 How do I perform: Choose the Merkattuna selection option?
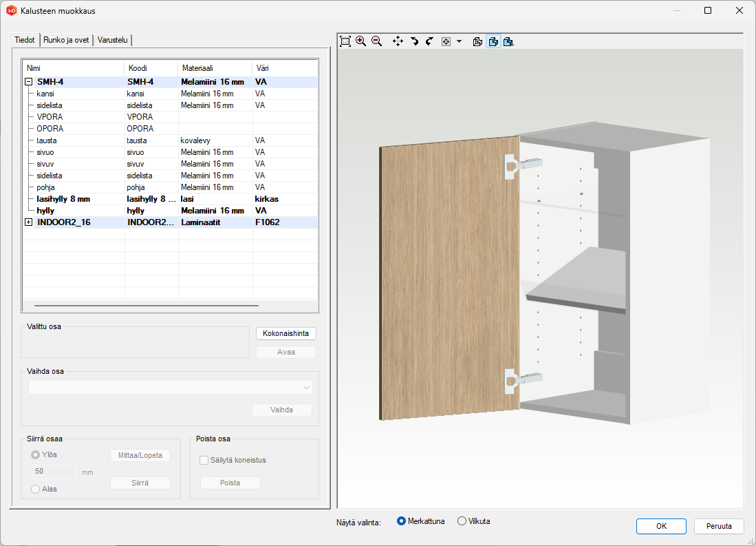point(402,521)
